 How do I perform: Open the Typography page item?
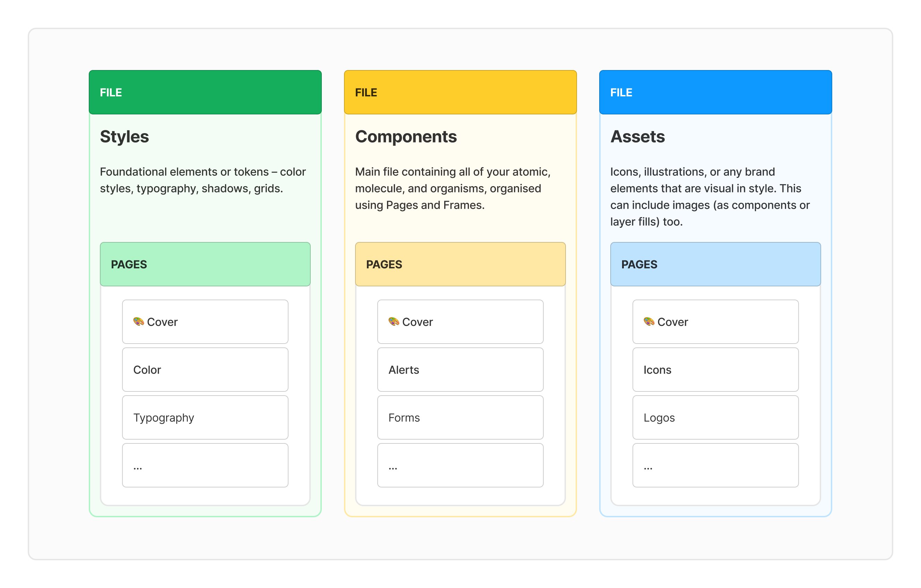(x=205, y=417)
